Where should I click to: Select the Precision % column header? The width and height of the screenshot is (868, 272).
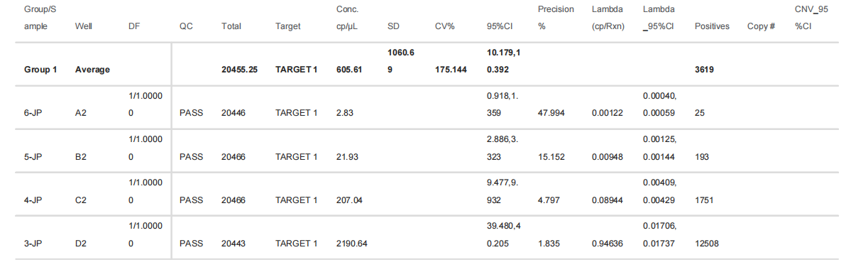[556, 18]
